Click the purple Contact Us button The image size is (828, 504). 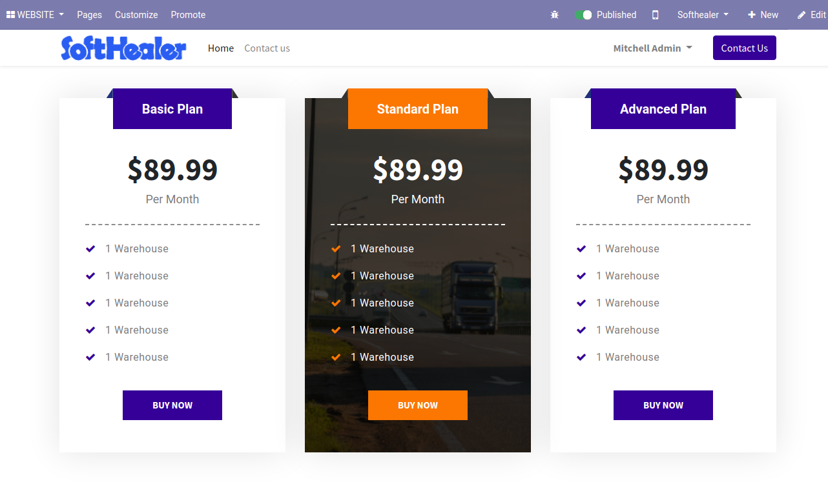pyautogui.click(x=745, y=48)
